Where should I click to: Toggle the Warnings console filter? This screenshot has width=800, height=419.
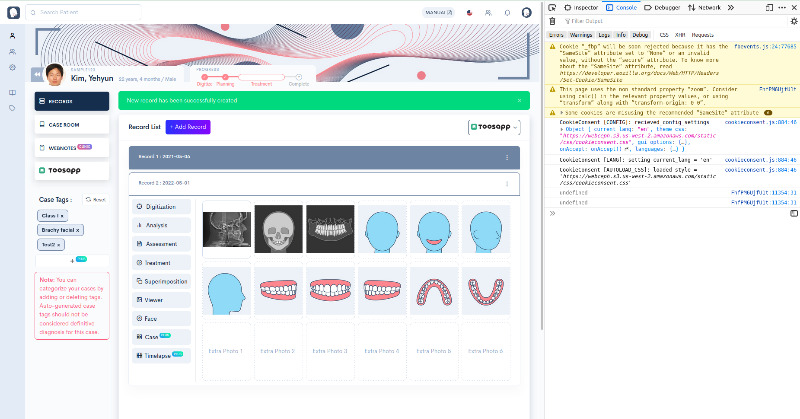581,35
